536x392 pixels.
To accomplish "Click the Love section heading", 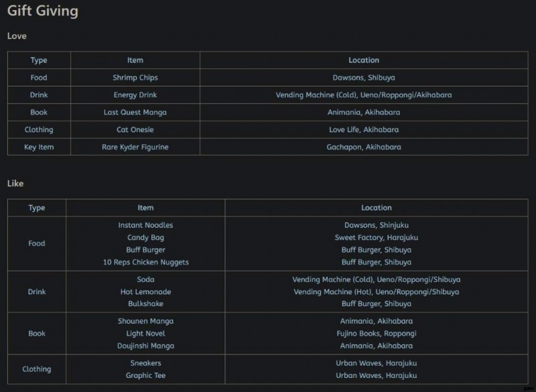I will click(17, 36).
